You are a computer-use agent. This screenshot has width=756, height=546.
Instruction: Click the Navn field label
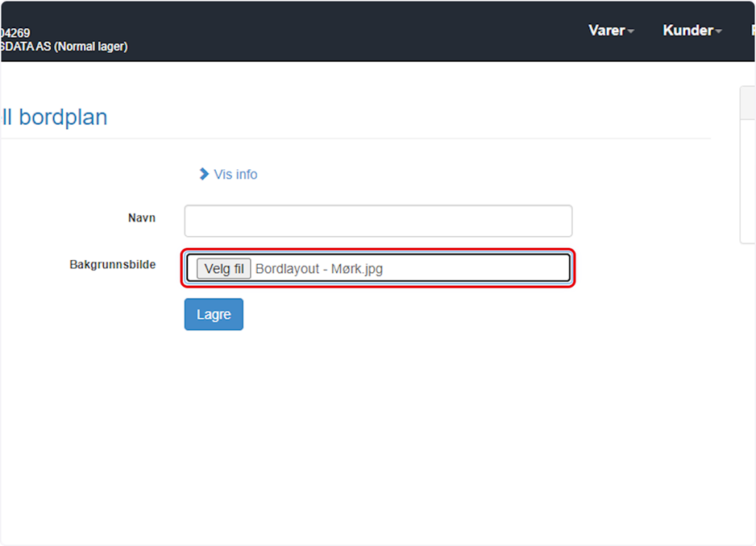coord(142,217)
